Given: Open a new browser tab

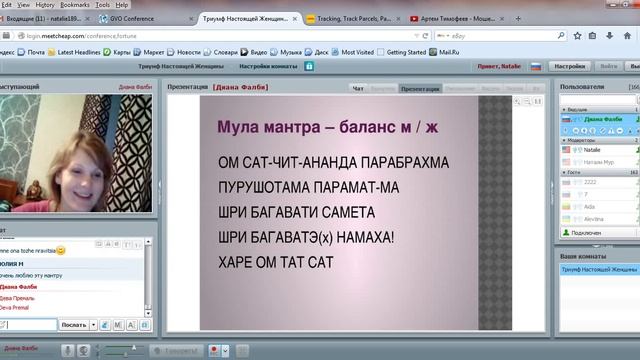Looking at the screenshot, I should [x=518, y=19].
